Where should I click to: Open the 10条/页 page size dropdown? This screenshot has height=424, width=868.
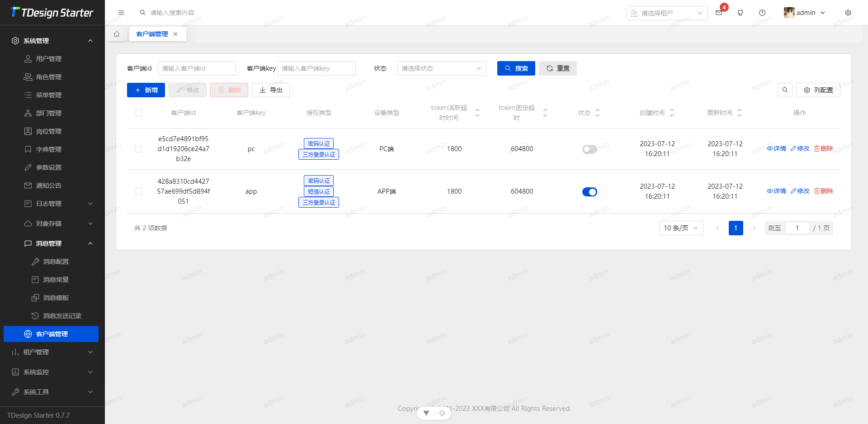tap(681, 228)
